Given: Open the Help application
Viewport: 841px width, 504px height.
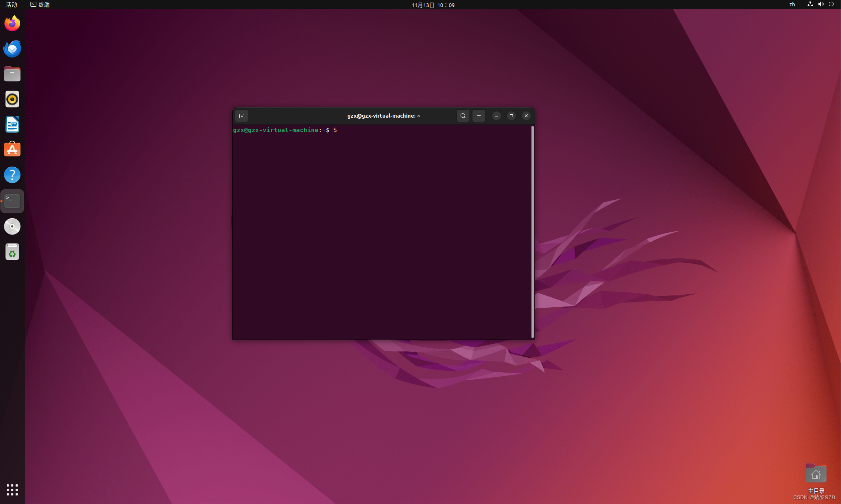Looking at the screenshot, I should tap(12, 175).
